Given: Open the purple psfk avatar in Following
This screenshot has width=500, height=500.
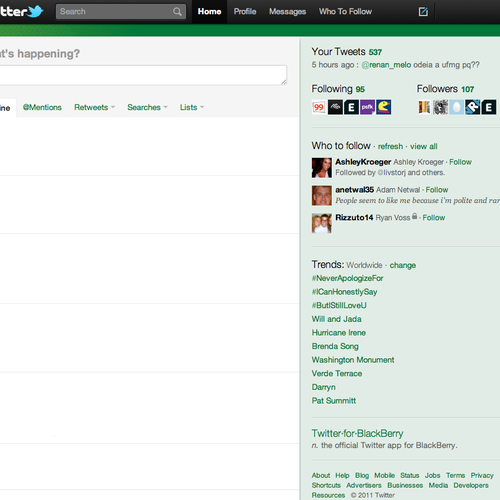Looking at the screenshot, I should pyautogui.click(x=367, y=107).
